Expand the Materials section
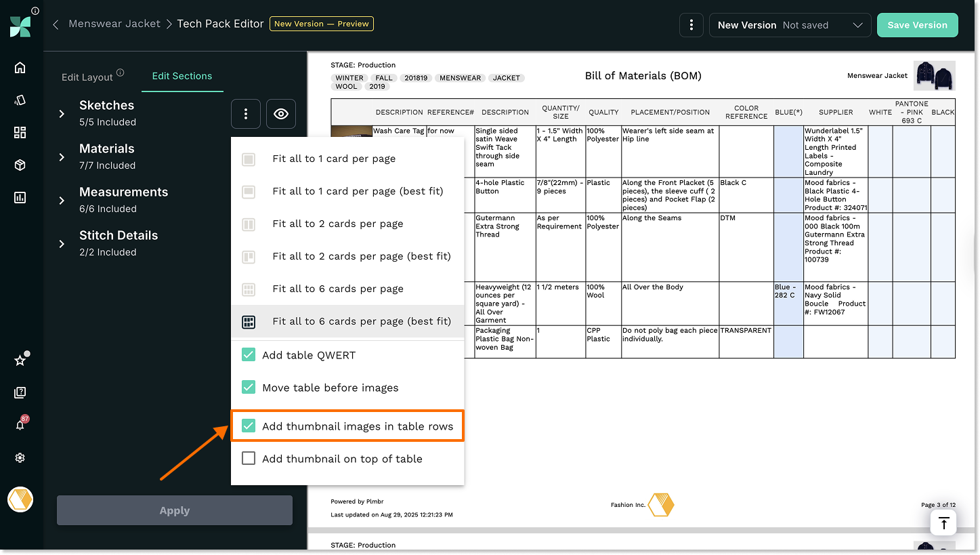This screenshot has width=980, height=555. [62, 157]
